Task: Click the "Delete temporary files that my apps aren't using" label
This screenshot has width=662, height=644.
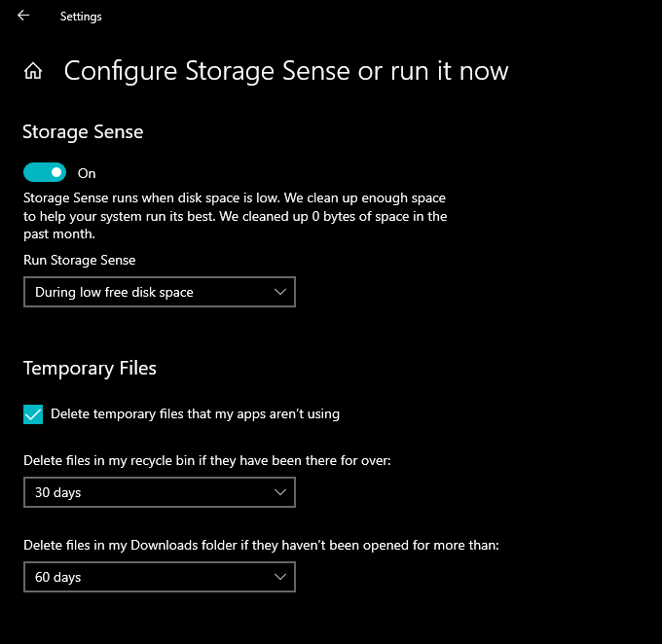Action: pos(195,414)
